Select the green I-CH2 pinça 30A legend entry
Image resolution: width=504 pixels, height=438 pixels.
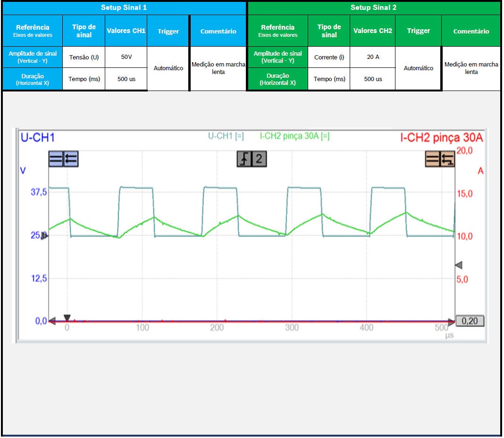click(x=294, y=136)
